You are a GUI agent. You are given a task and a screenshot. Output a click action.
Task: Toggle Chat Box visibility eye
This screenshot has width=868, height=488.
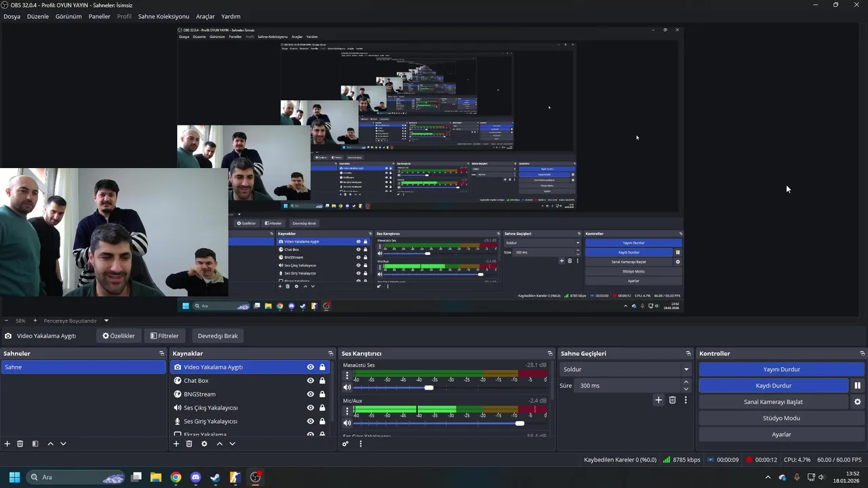click(311, 381)
